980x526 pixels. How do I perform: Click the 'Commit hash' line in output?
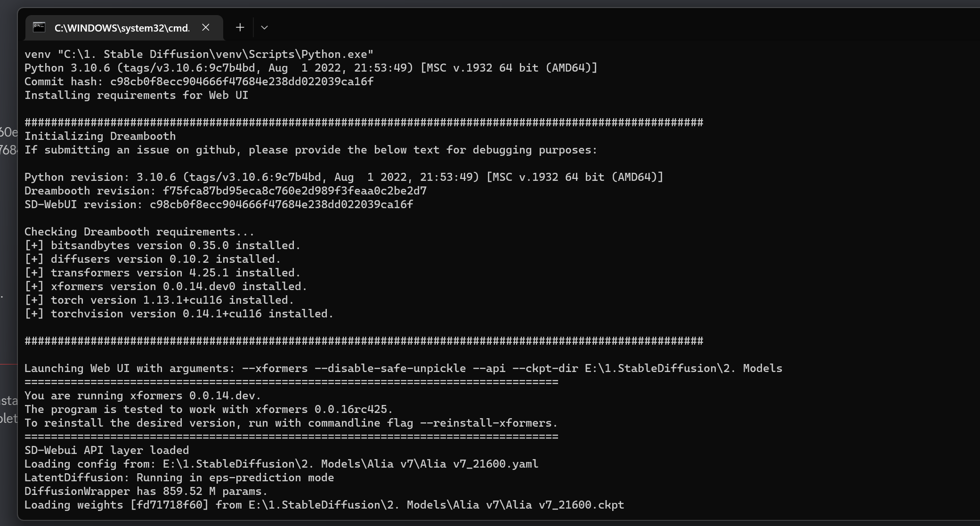(x=199, y=81)
